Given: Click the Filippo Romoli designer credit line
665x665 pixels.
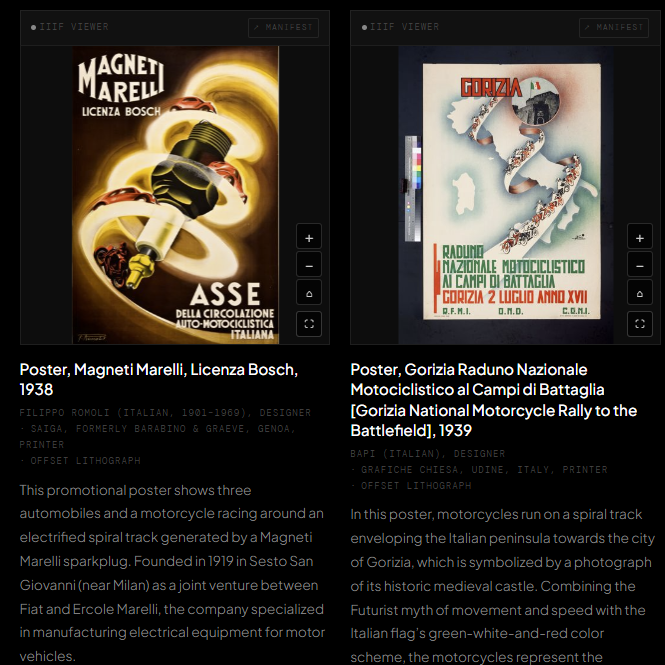Looking at the screenshot, I should (165, 412).
